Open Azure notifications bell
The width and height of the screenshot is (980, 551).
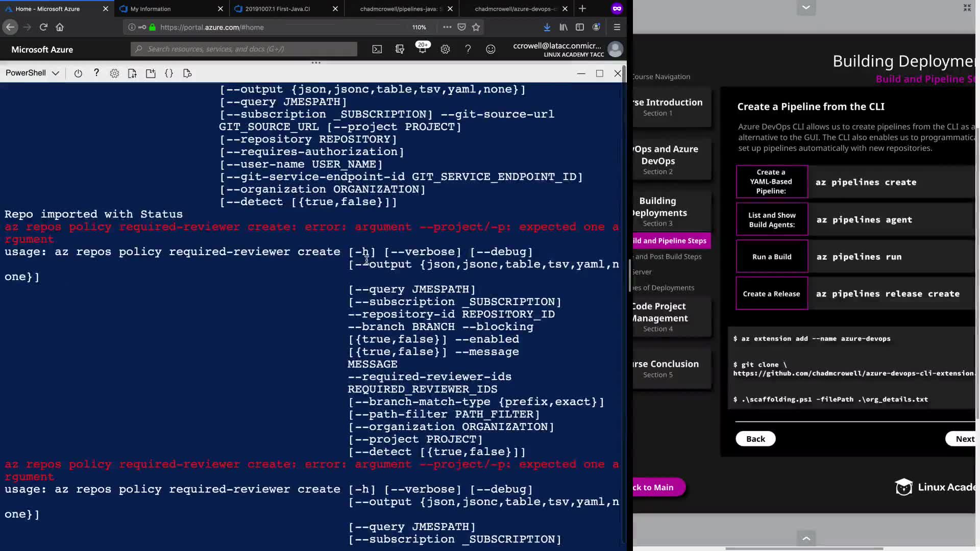click(422, 49)
